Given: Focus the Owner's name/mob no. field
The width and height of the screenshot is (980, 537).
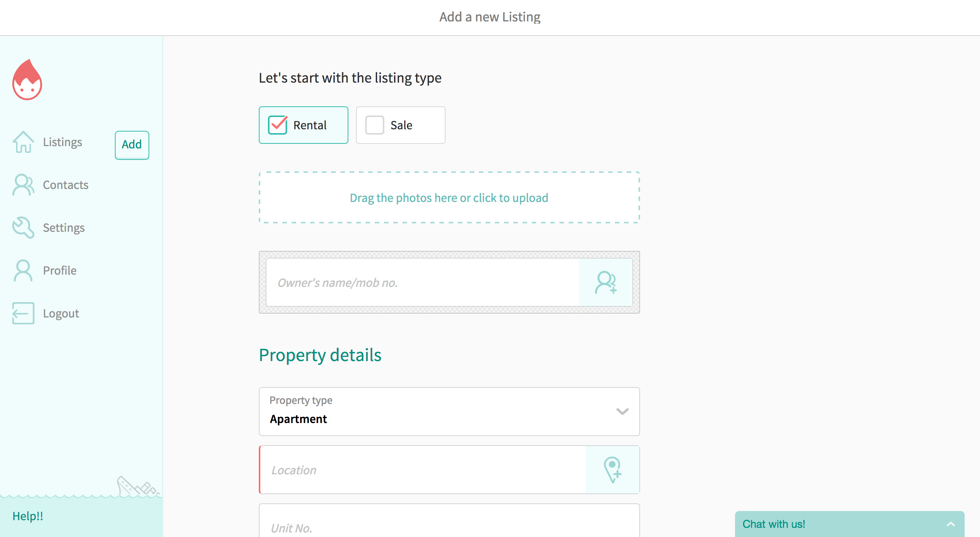Looking at the screenshot, I should pos(423,283).
